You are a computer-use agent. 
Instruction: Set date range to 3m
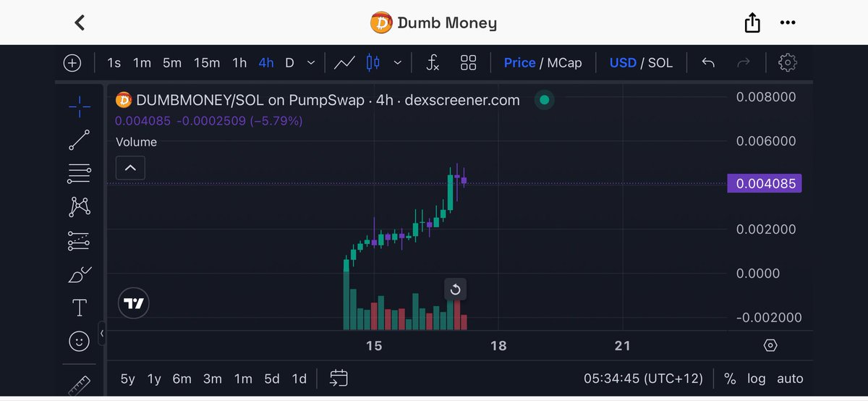click(x=213, y=379)
